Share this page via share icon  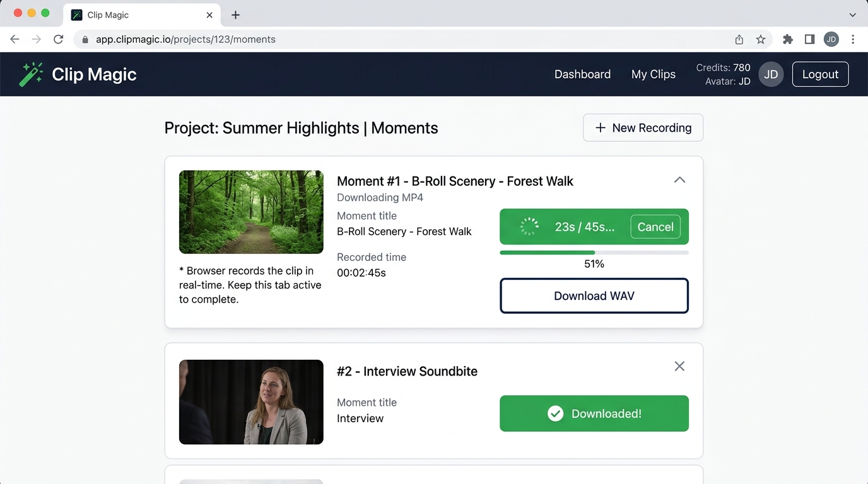[739, 39]
